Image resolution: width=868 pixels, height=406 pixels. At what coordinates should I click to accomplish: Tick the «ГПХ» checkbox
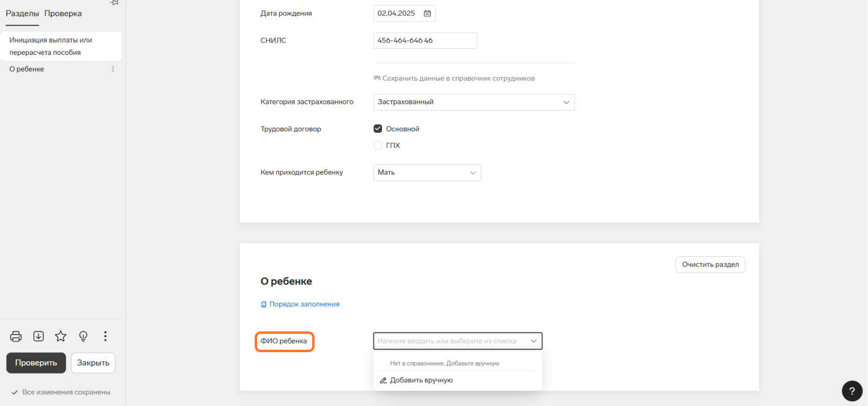click(x=378, y=146)
